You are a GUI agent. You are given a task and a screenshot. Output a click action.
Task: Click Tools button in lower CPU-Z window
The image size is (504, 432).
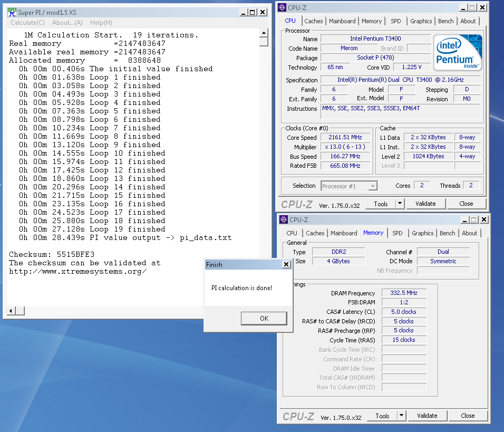(x=382, y=416)
